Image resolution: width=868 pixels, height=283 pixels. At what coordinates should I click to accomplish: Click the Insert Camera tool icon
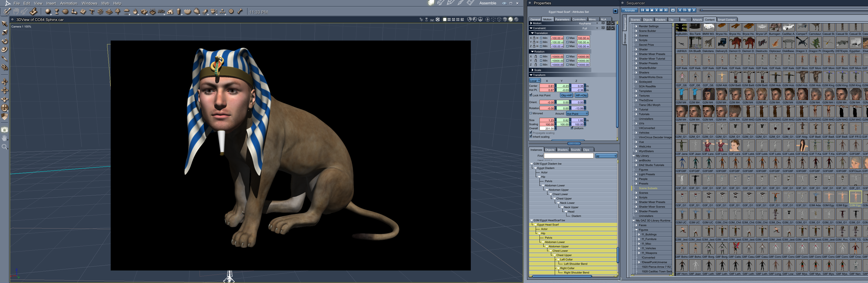(x=214, y=12)
